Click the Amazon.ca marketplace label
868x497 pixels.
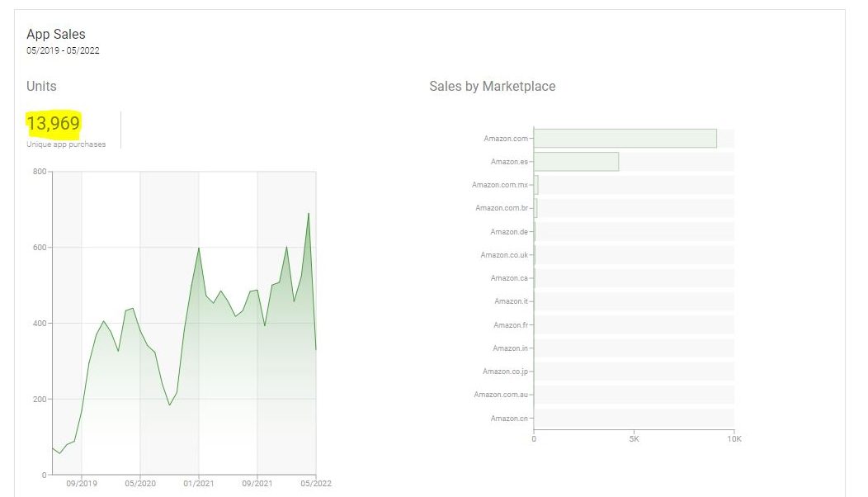(509, 278)
